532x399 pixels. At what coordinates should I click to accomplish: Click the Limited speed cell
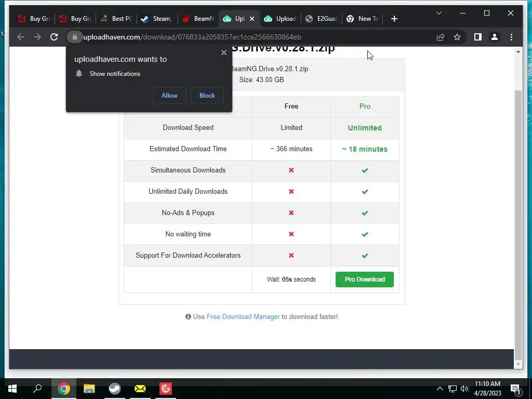click(x=291, y=128)
